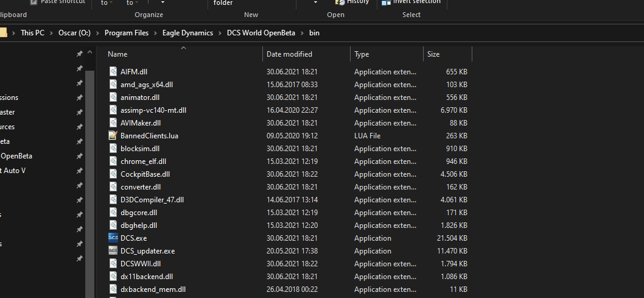The width and height of the screenshot is (644, 298).
Task: Click the animator.dll file icon
Action: 113,97
